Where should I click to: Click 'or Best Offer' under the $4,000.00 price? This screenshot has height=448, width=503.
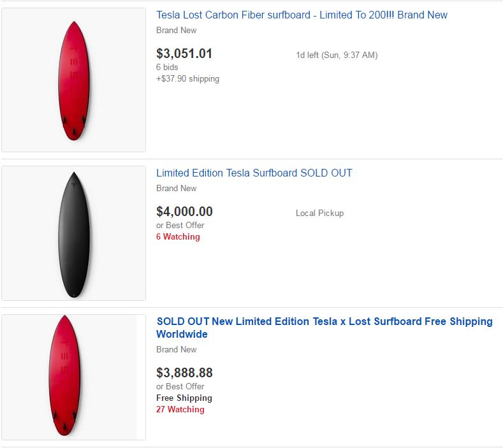[180, 225]
